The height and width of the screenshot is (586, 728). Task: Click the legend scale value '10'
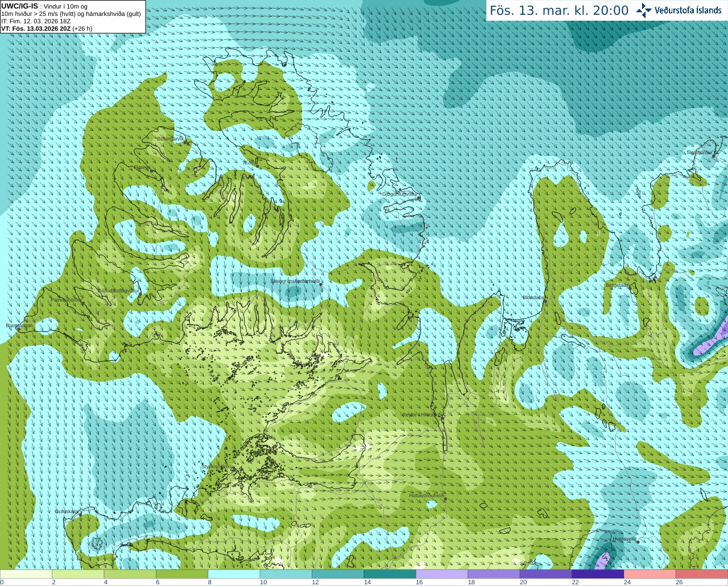[x=263, y=583]
